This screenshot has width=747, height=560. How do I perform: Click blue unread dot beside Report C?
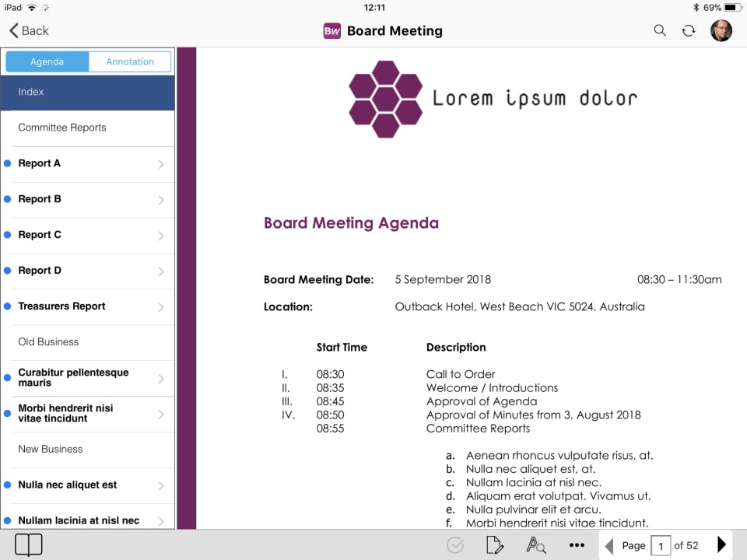click(7, 235)
